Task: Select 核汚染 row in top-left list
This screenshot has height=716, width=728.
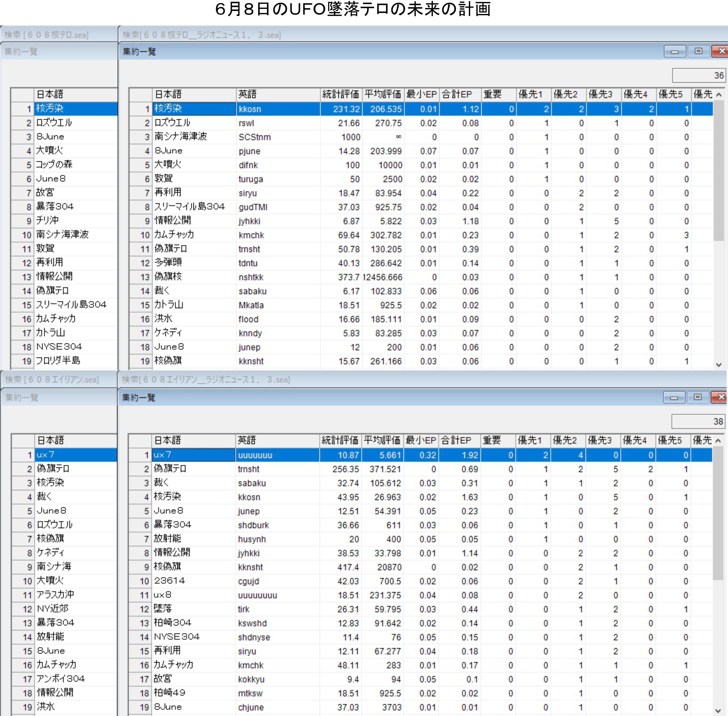Action: (64, 109)
